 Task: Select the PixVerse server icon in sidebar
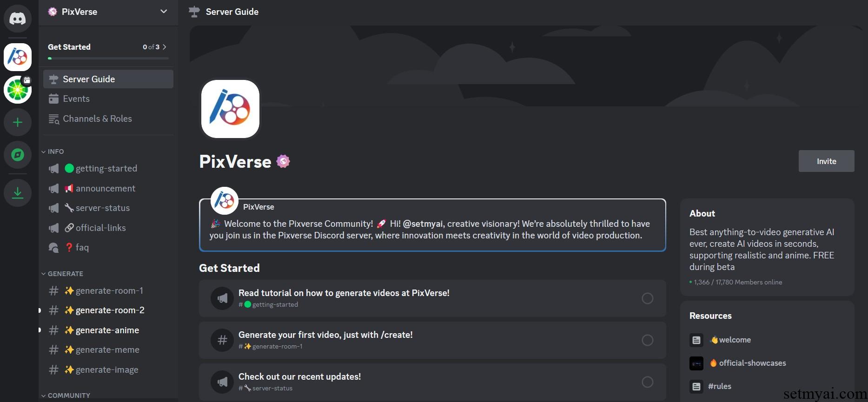point(18,57)
